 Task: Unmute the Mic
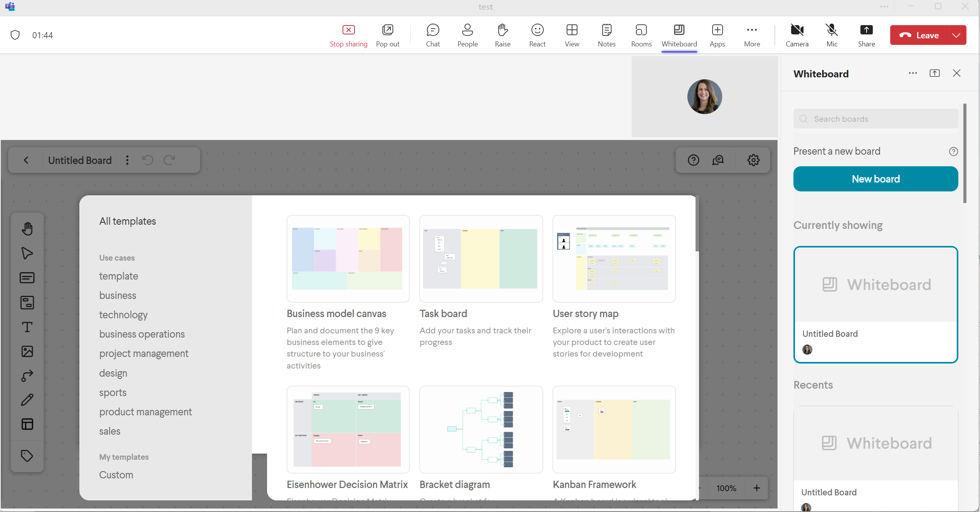832,35
